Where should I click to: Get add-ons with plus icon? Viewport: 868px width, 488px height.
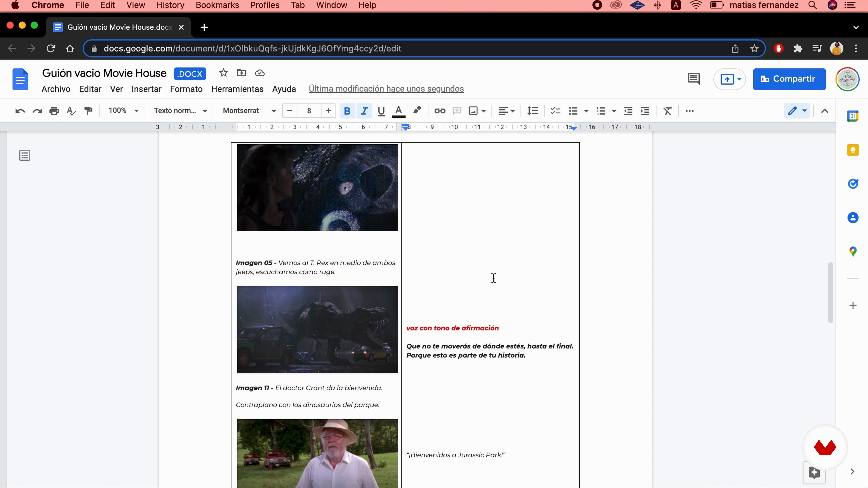[x=853, y=305]
